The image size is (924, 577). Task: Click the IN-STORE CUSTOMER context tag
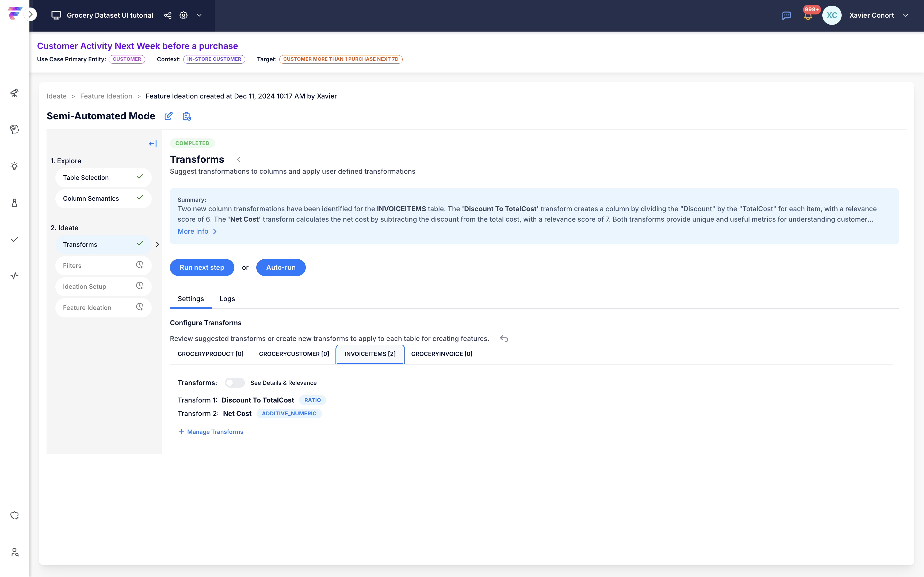[214, 59]
